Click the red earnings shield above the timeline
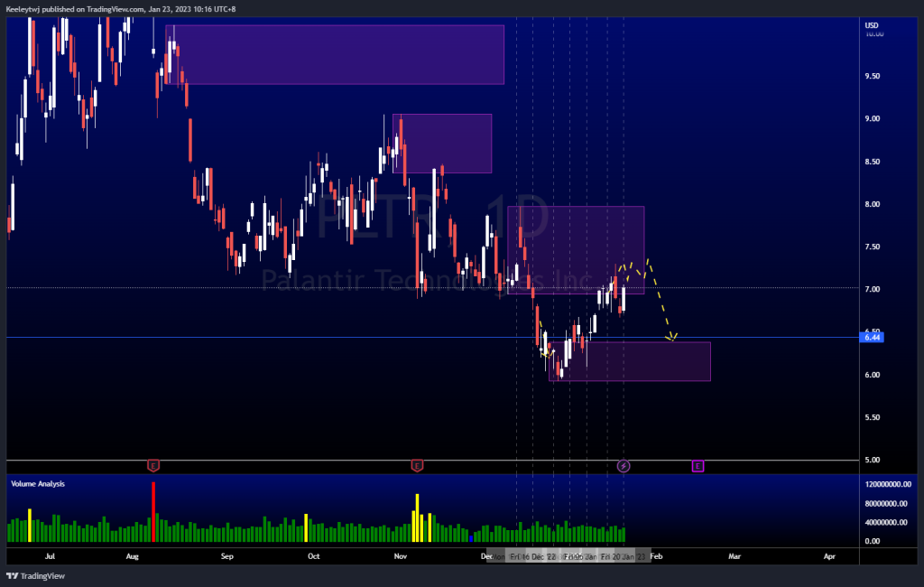This screenshot has width=924, height=587. [153, 466]
